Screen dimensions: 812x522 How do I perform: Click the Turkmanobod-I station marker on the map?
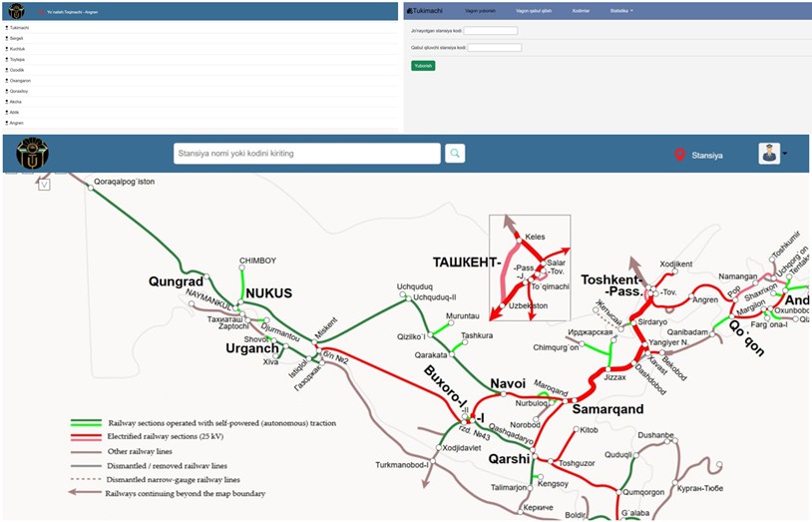pos(433,461)
